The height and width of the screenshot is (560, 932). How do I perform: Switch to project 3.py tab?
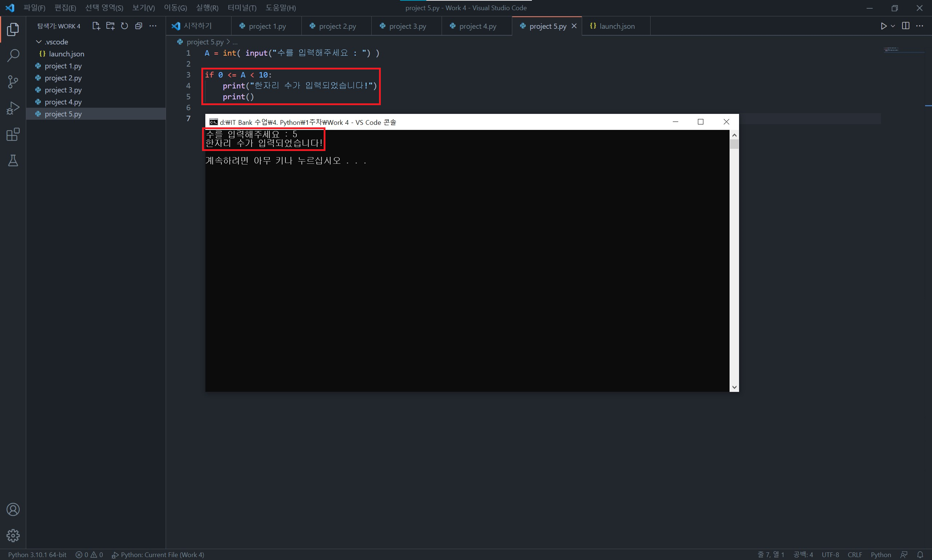[407, 26]
